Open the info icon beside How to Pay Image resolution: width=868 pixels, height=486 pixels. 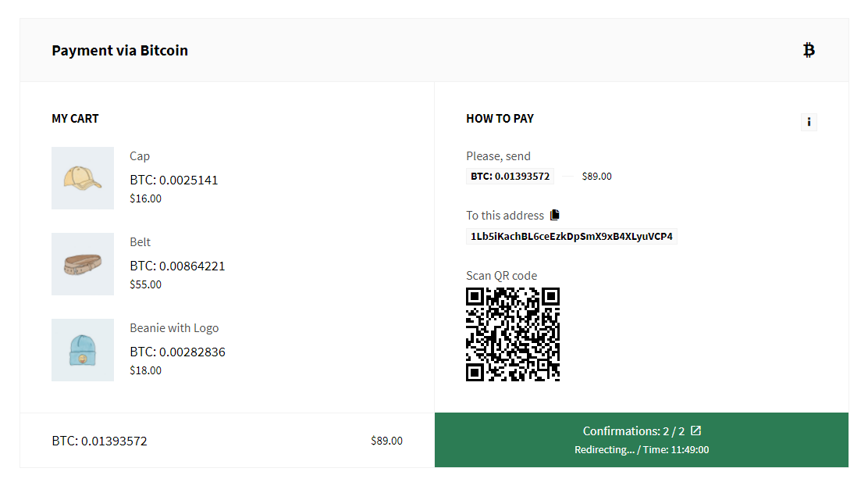click(809, 122)
